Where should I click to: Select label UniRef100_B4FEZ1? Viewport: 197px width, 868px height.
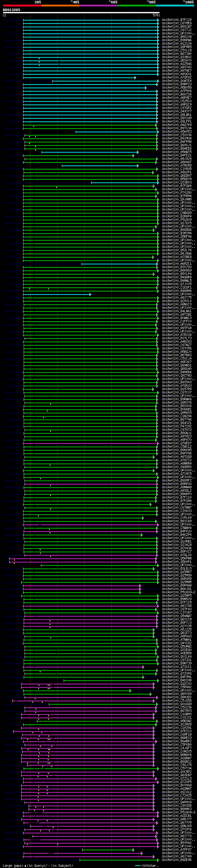[x=177, y=155]
